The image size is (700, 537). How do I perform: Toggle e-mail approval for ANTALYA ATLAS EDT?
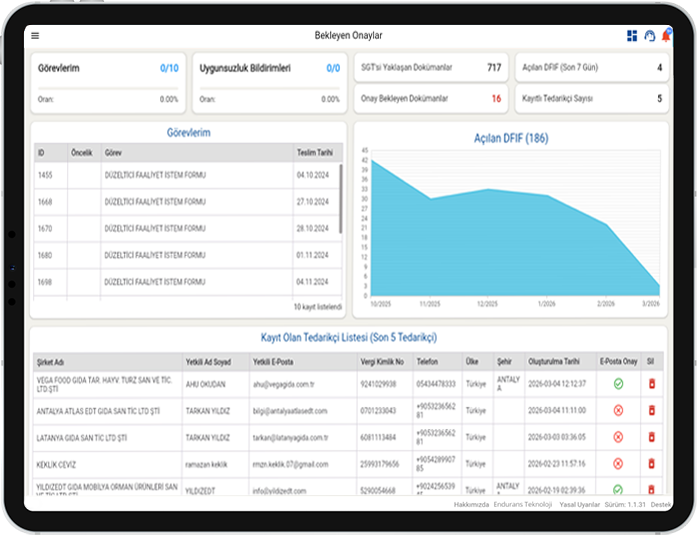pyautogui.click(x=618, y=410)
